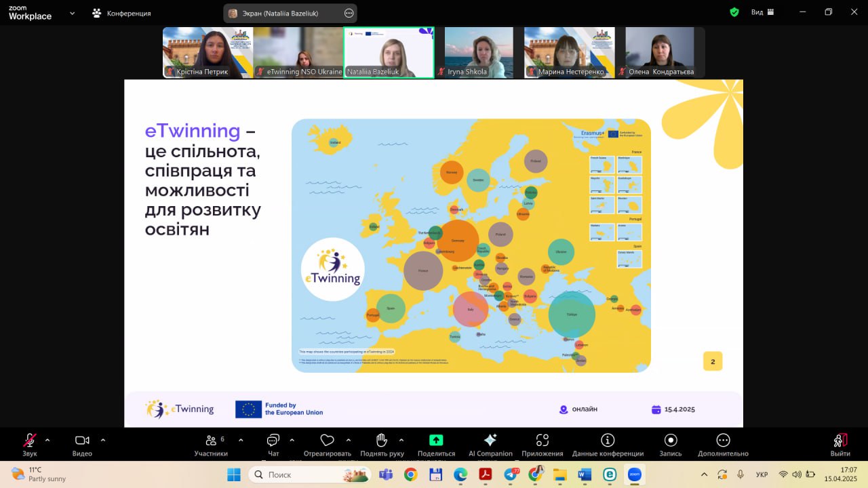Select Марина Нестеренко video thumbnail
This screenshot has height=488, width=868.
click(x=570, y=52)
